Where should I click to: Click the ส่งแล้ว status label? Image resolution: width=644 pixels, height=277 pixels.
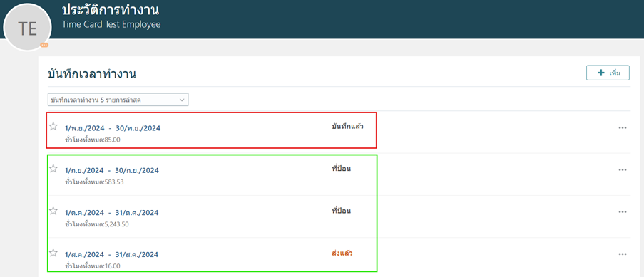pyautogui.click(x=342, y=254)
